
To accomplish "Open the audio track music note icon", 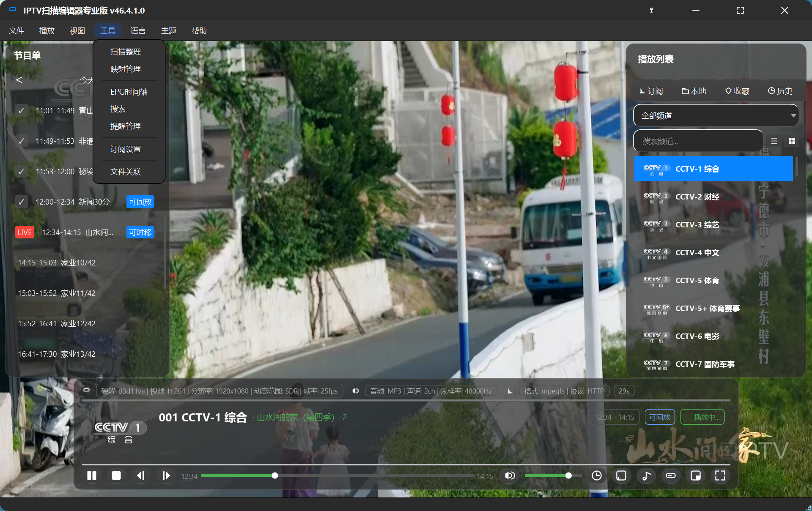I will 646,476.
